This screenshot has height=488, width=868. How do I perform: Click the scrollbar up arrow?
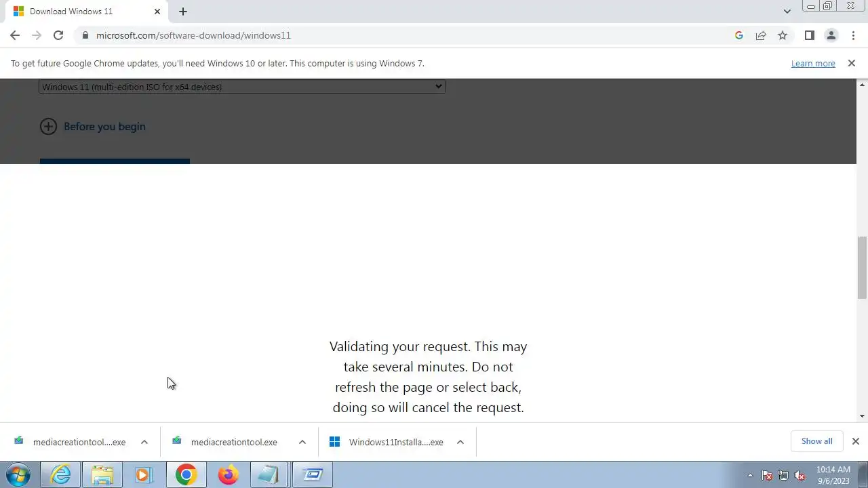pyautogui.click(x=862, y=84)
